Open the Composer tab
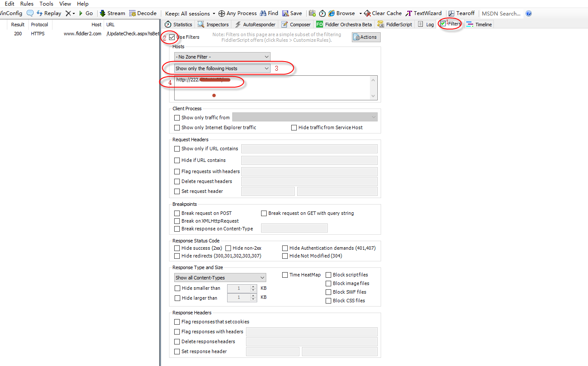 point(296,25)
